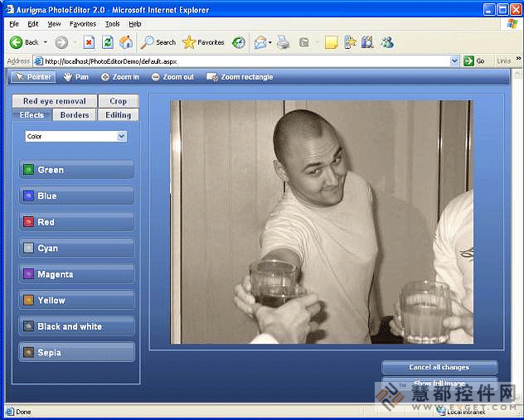Open the Back button history dropdown arrow
524x420 pixels.
tap(46, 42)
